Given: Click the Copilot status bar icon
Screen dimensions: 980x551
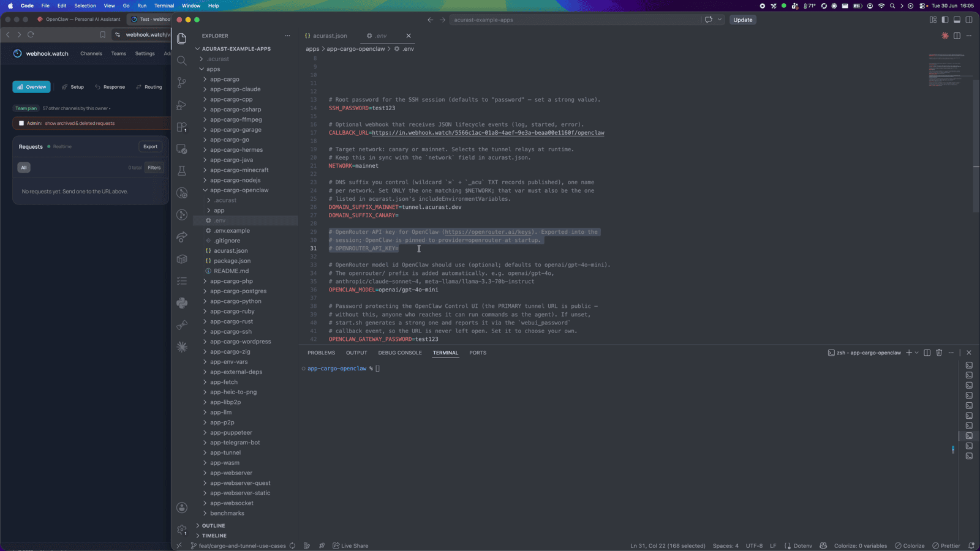Looking at the screenshot, I should (823, 545).
